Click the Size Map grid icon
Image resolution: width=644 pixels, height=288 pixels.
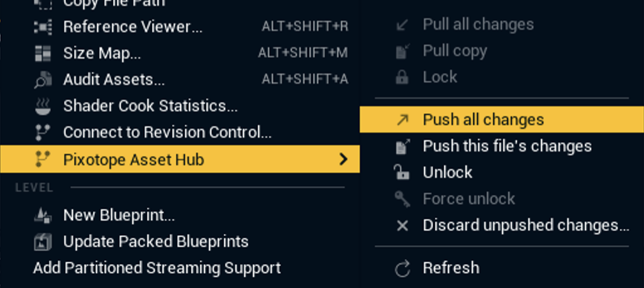click(43, 53)
